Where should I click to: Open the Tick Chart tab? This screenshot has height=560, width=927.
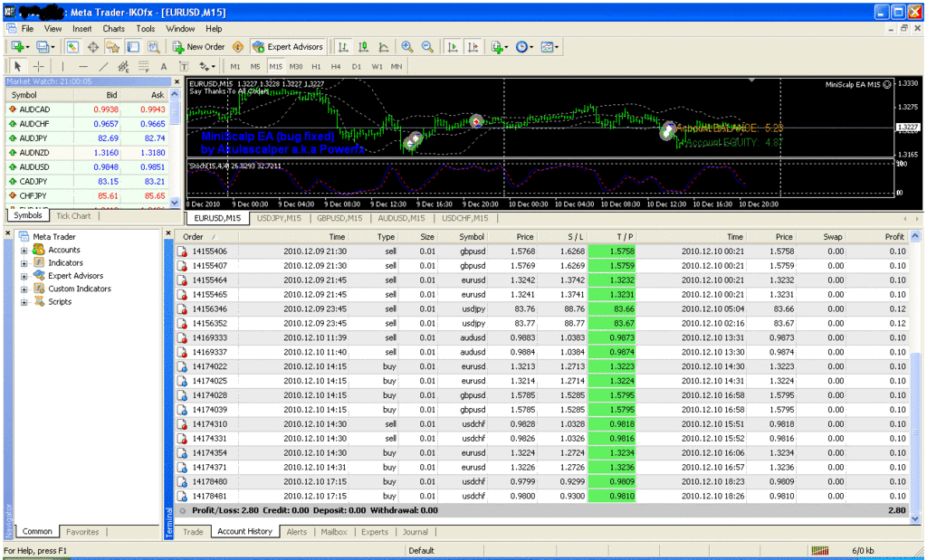click(73, 216)
